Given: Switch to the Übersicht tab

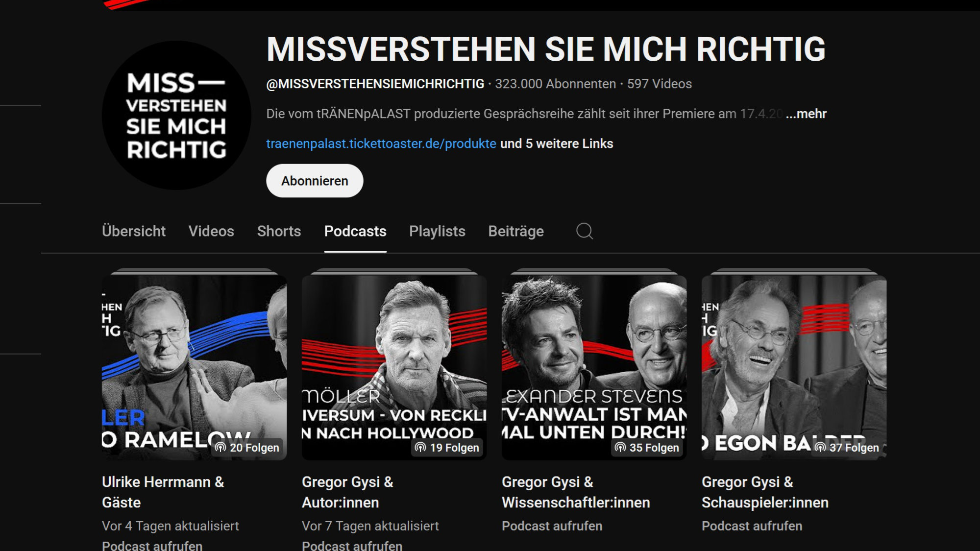Looking at the screenshot, I should [134, 231].
